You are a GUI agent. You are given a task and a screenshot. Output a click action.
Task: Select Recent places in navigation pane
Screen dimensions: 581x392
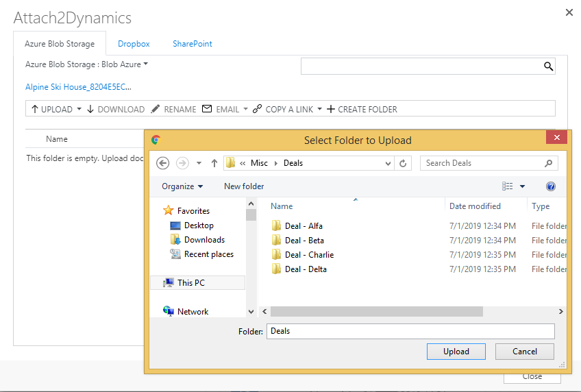pyautogui.click(x=202, y=254)
